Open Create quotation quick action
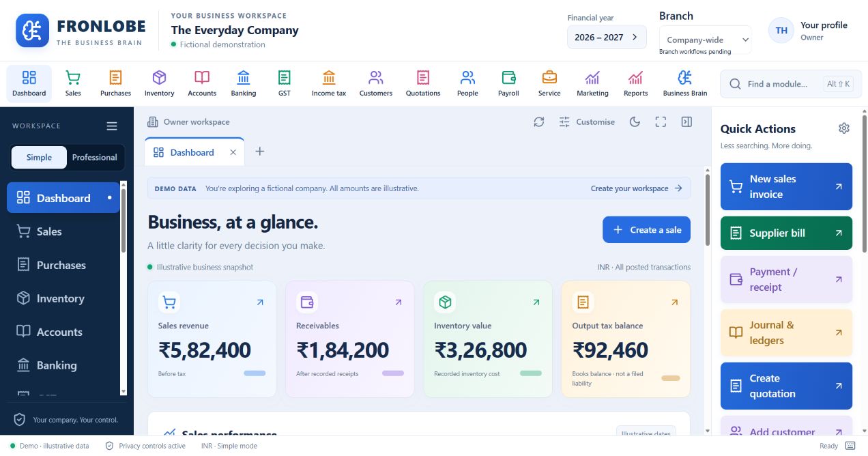Image resolution: width=868 pixels, height=456 pixels. coord(786,386)
